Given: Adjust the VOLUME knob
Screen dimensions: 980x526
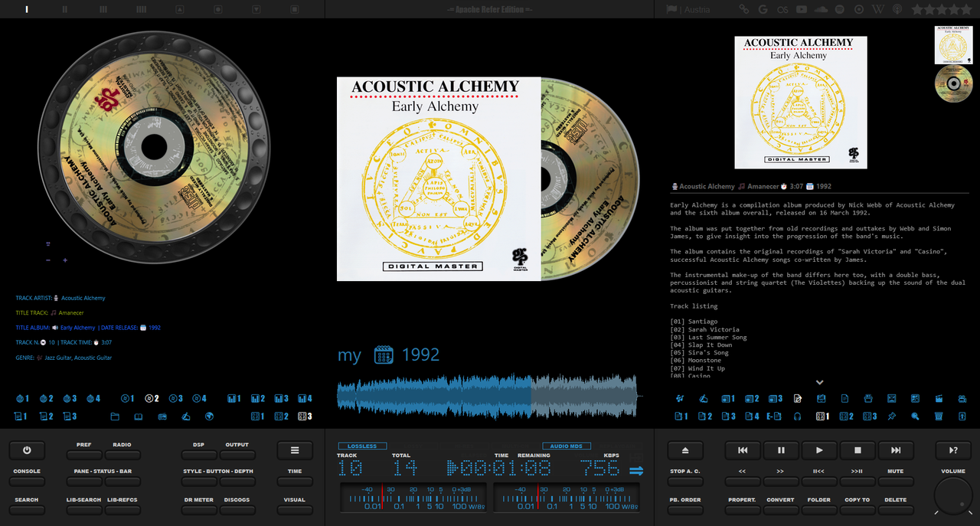Looking at the screenshot, I should (x=953, y=495).
